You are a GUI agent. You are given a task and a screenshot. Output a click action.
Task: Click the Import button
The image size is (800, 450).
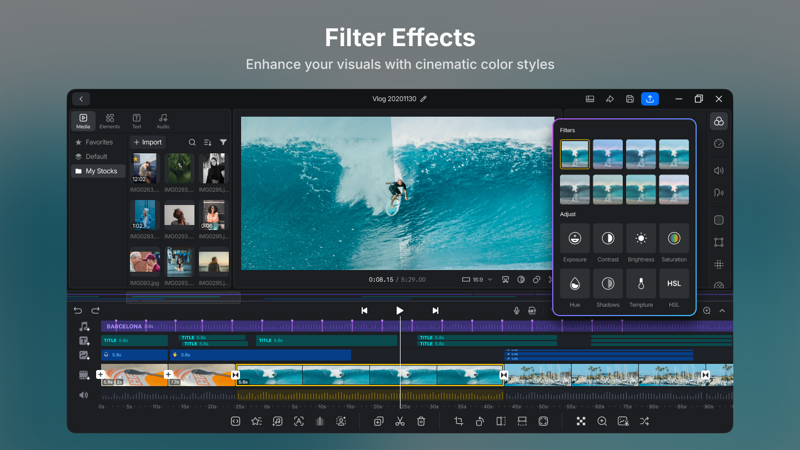(147, 142)
